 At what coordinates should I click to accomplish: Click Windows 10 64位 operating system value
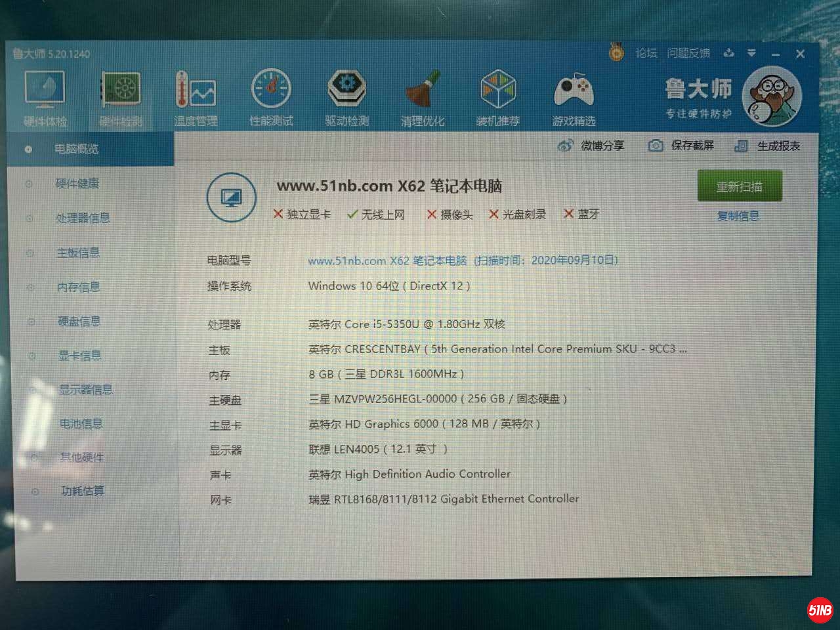[x=389, y=286]
